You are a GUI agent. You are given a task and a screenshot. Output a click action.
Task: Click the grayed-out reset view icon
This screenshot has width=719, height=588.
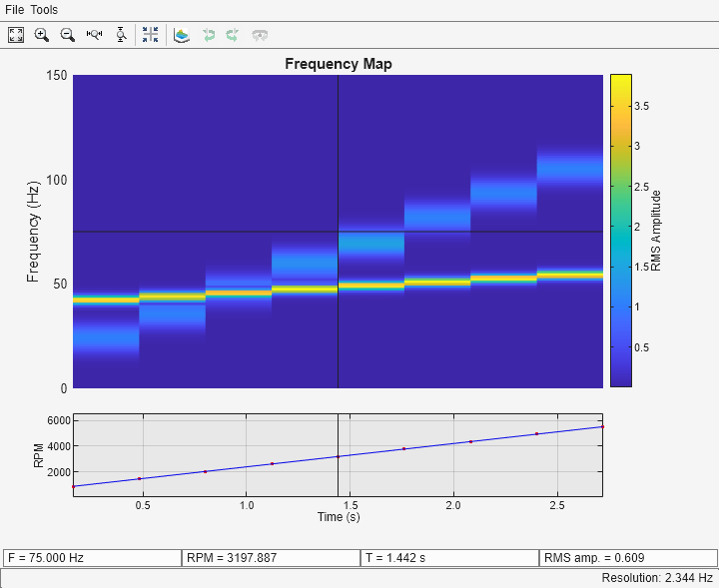click(x=260, y=35)
